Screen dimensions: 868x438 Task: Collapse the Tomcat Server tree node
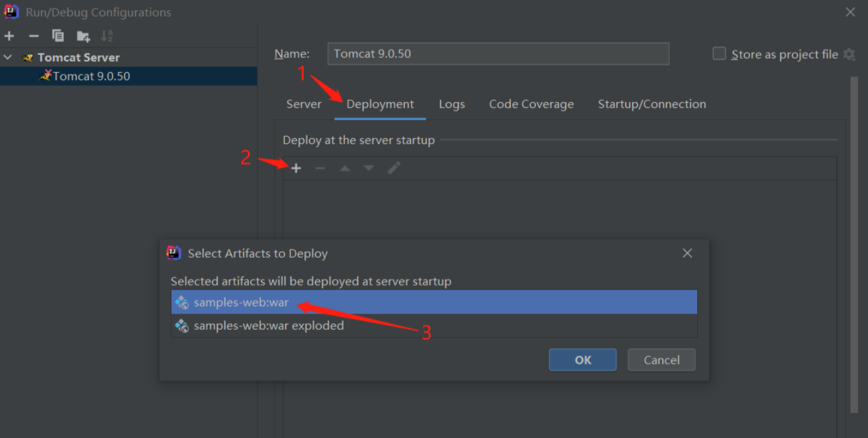[8, 57]
